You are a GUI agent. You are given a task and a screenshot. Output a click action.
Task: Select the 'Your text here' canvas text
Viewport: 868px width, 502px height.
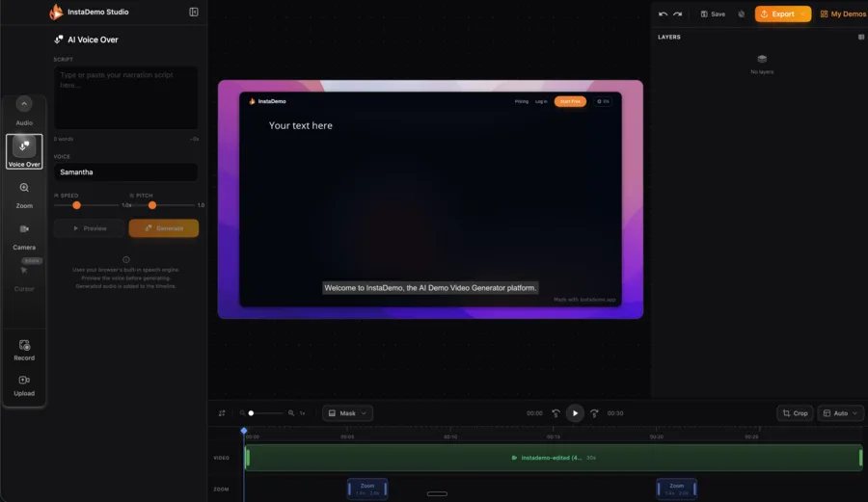pyautogui.click(x=301, y=125)
